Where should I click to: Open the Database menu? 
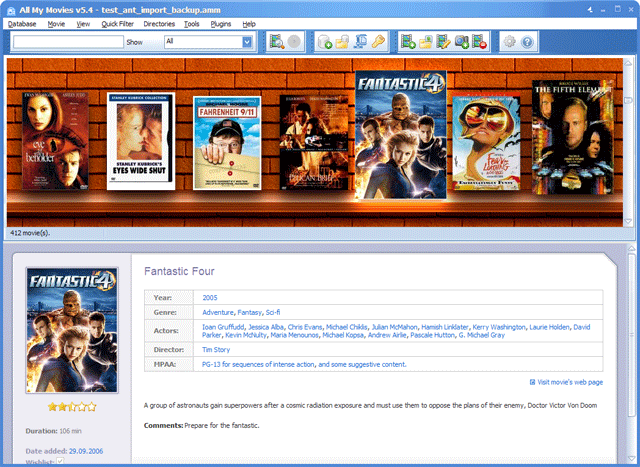pyautogui.click(x=22, y=24)
